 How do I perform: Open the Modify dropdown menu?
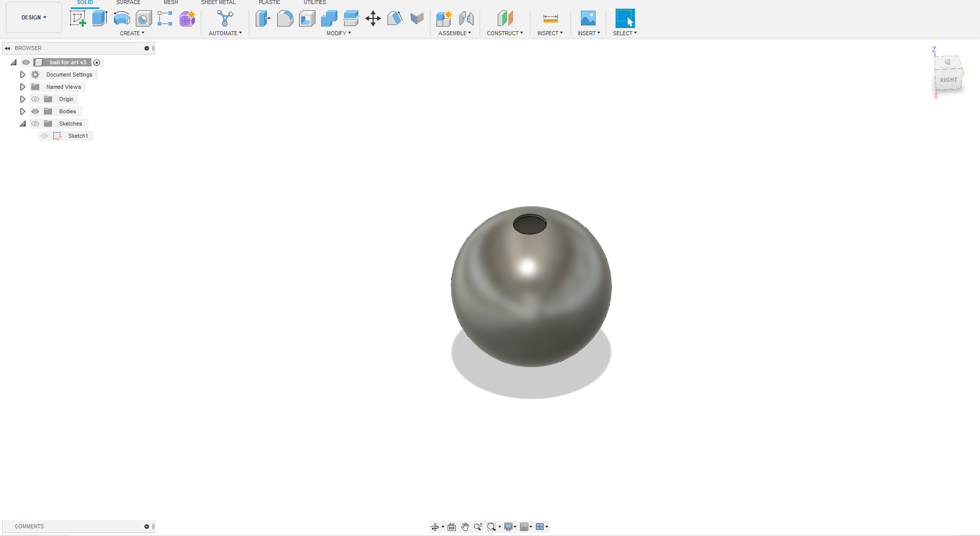pos(339,33)
